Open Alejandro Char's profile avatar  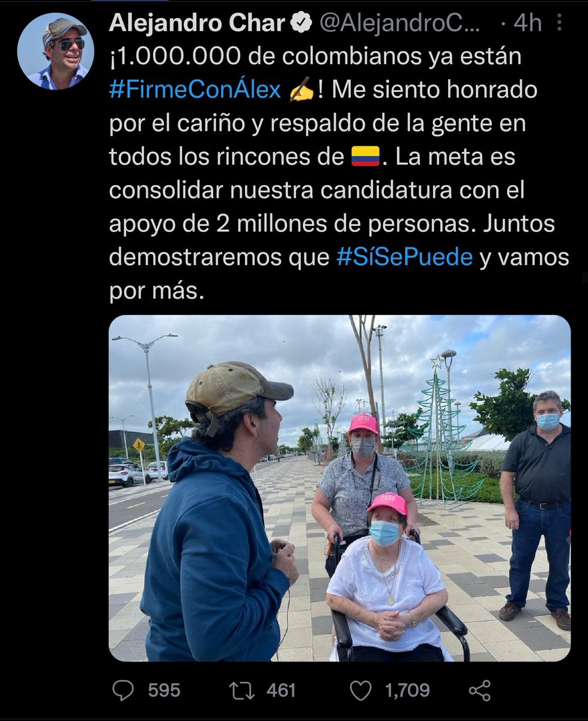tap(56, 51)
